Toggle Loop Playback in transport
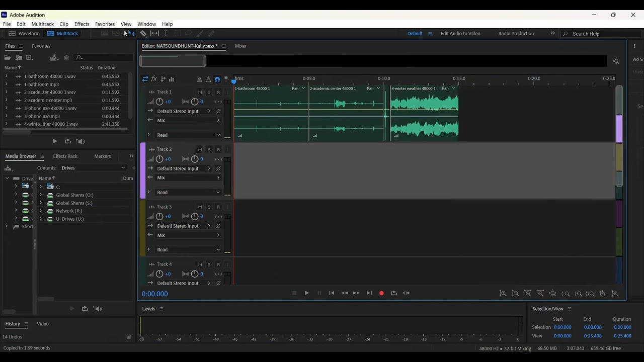Image resolution: width=644 pixels, height=362 pixels. (394, 293)
